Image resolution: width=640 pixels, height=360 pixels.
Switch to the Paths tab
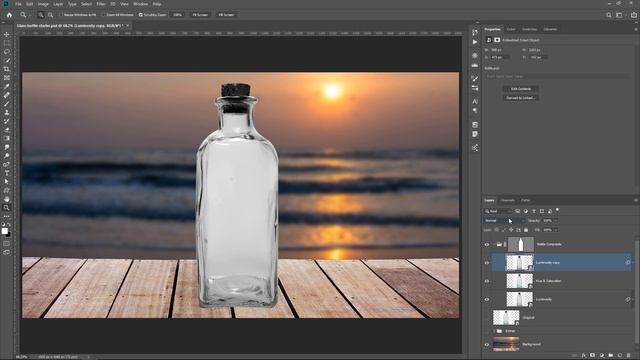point(525,200)
